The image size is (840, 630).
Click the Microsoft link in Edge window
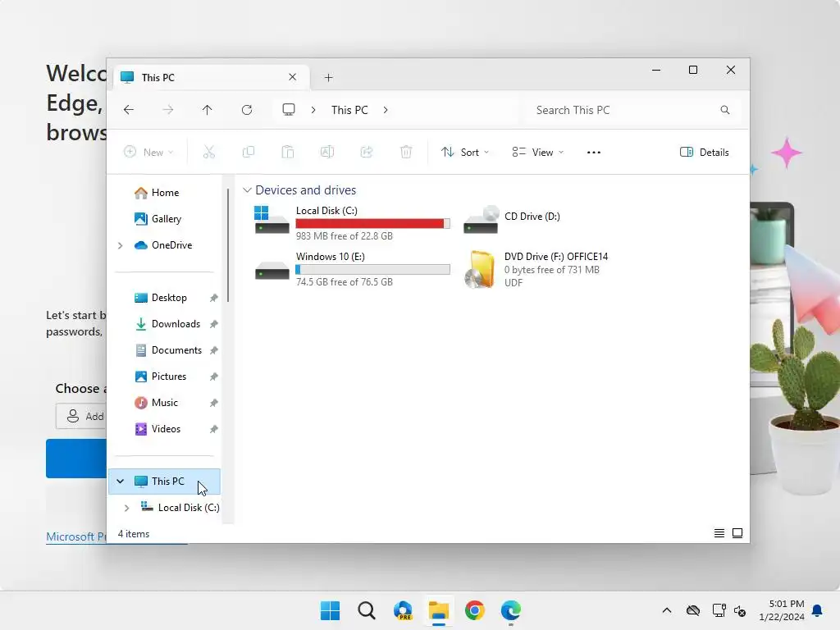click(x=76, y=536)
